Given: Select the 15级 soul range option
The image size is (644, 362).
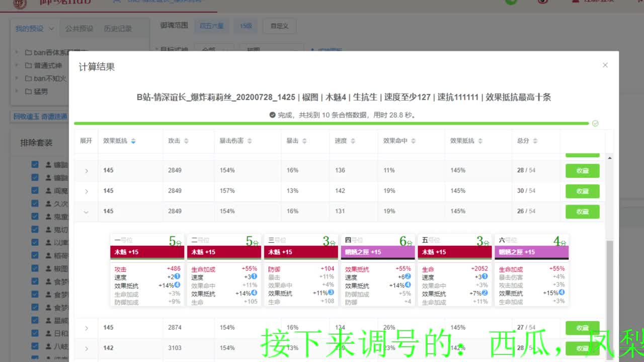Looking at the screenshot, I should click(246, 26).
